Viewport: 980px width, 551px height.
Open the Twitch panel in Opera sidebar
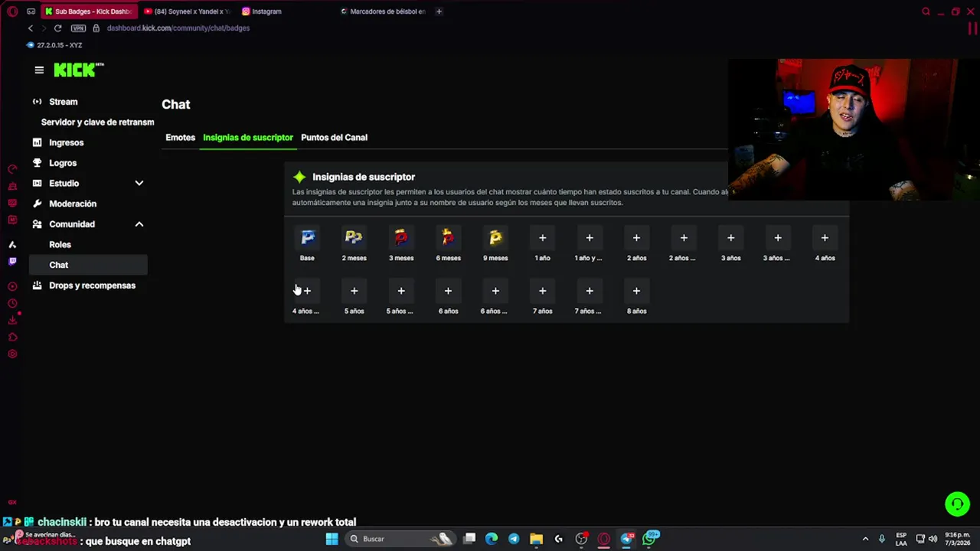(12, 262)
